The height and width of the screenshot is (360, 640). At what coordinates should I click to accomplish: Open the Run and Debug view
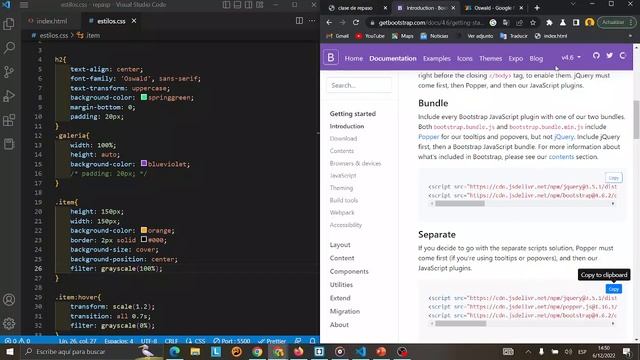pyautogui.click(x=9, y=96)
